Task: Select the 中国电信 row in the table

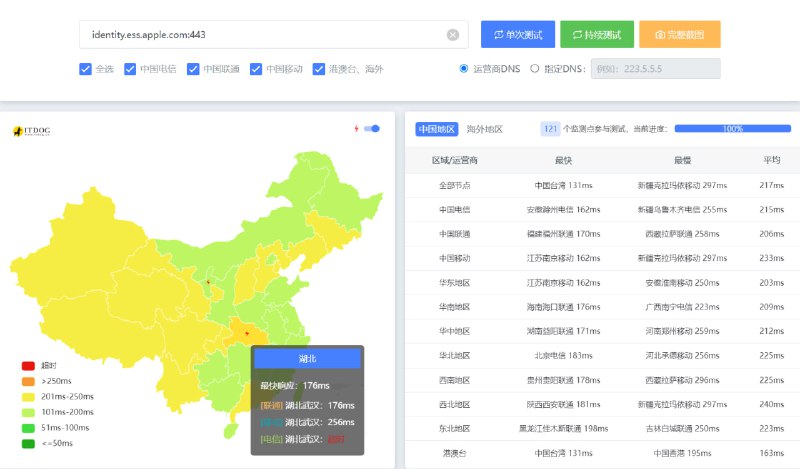Action: click(602, 209)
